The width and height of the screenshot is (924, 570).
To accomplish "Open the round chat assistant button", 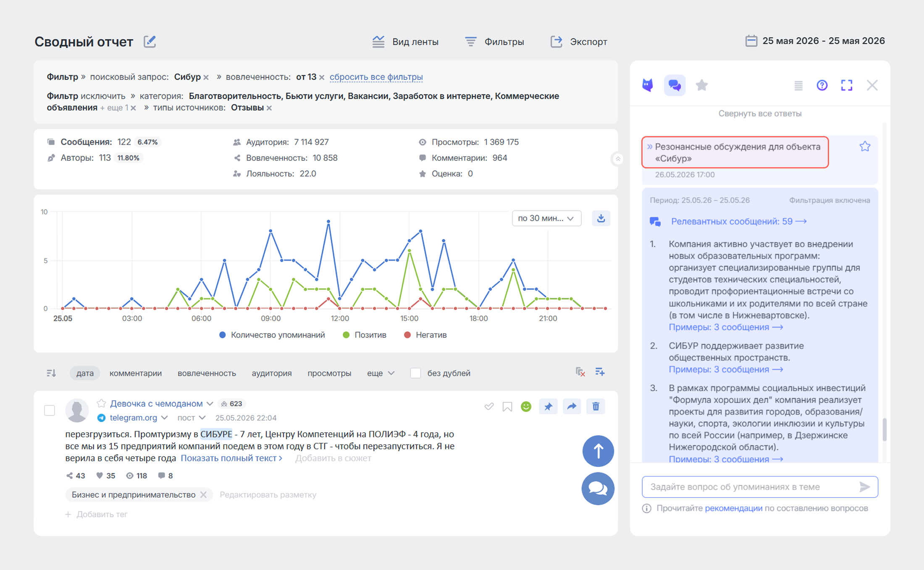I will click(x=598, y=489).
